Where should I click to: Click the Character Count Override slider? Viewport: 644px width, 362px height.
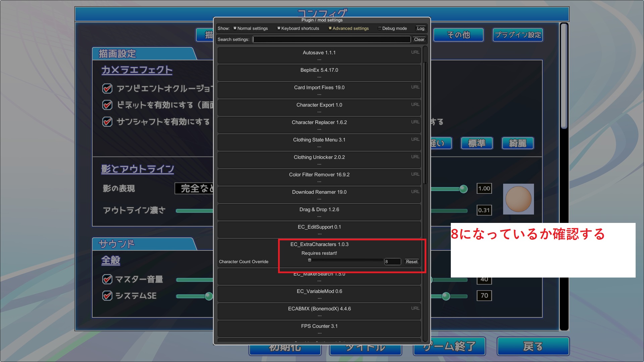click(345, 260)
